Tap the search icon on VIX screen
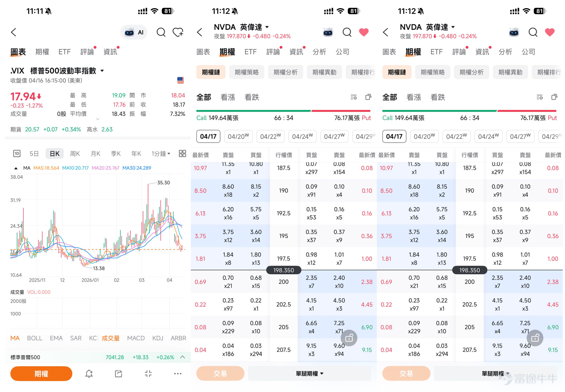The height and width of the screenshot is (392, 565). [x=161, y=32]
